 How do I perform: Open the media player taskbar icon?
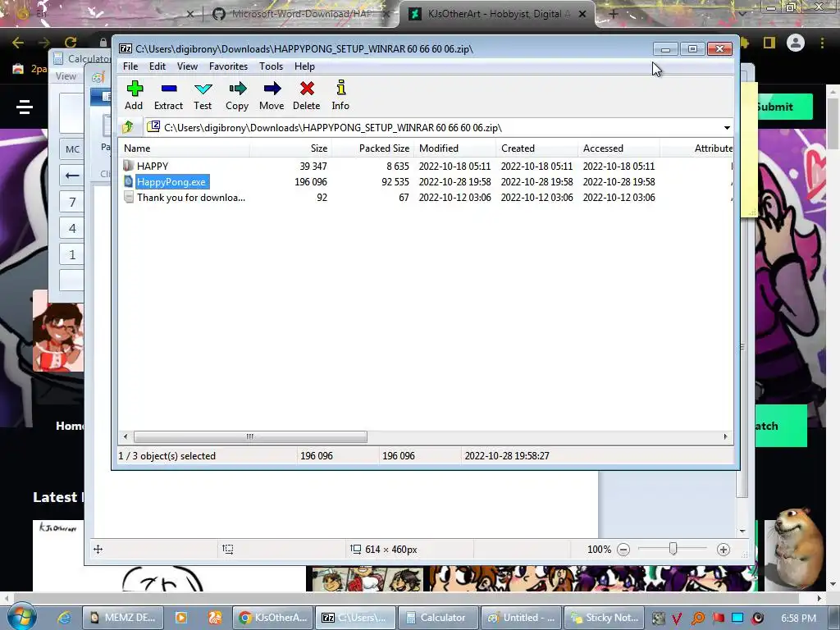point(181,618)
